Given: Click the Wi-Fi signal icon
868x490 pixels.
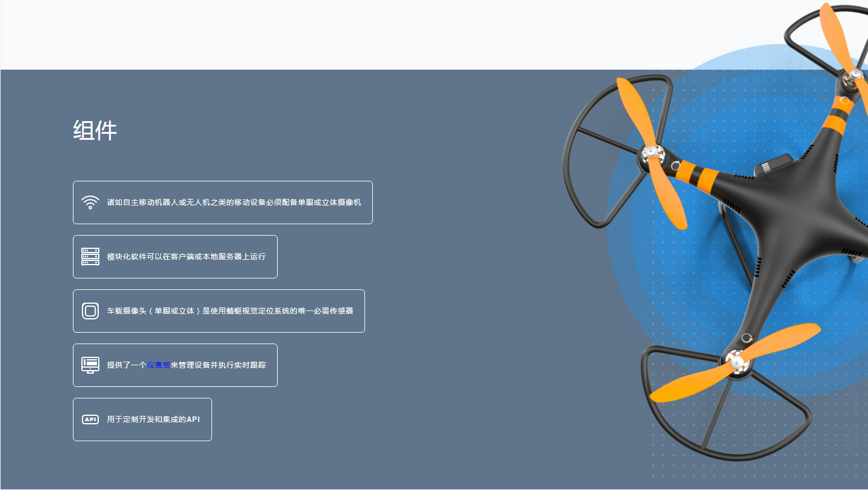Looking at the screenshot, I should 90,203.
